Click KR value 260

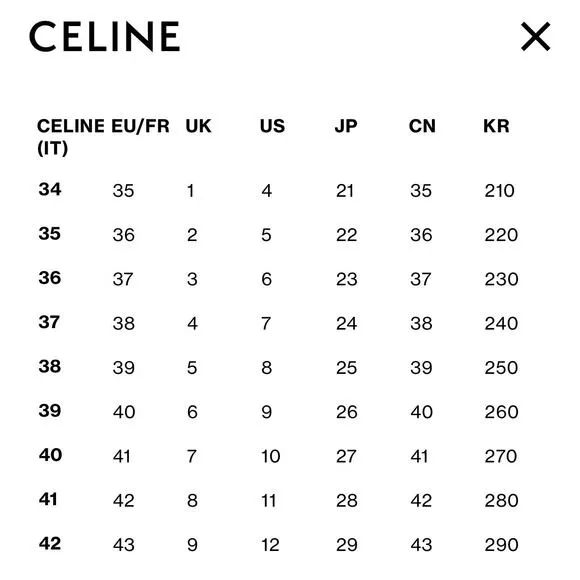[501, 412]
